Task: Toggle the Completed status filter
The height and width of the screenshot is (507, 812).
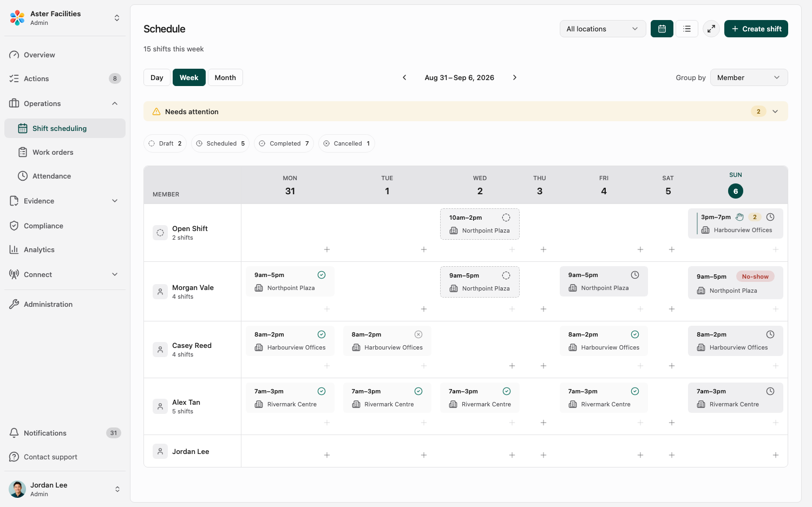Action: click(x=284, y=143)
